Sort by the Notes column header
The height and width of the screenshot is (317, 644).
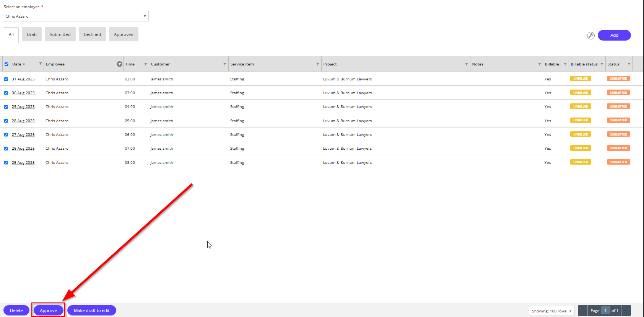tap(478, 64)
